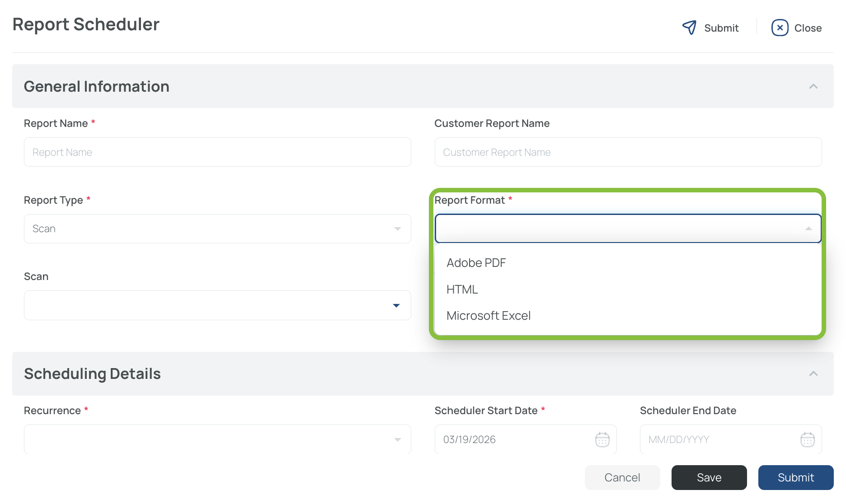Screen dimensions: 846x504
Task: Focus the Customer Report Name field
Action: pyautogui.click(x=628, y=152)
